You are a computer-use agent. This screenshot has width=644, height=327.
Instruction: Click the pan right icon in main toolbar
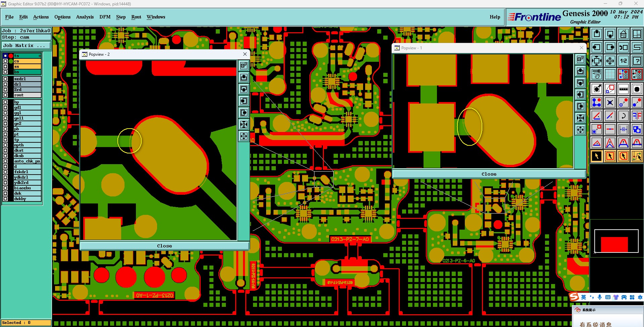[610, 47]
